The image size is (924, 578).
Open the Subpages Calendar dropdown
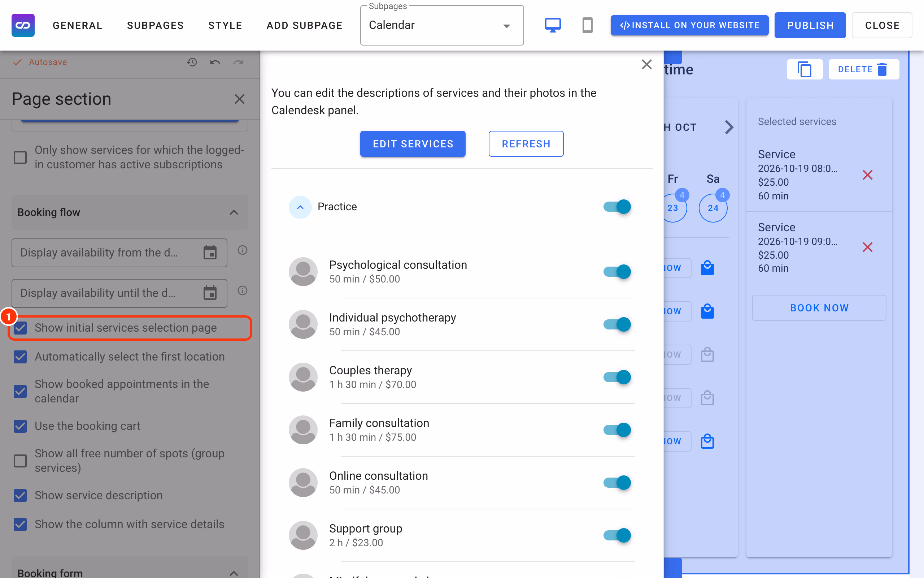442,26
